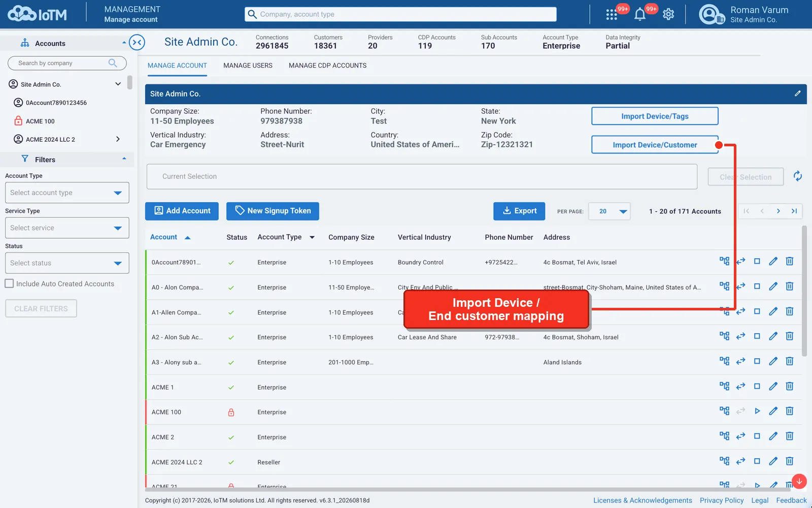Collapse the Site Admin Co. tree node
This screenshot has height=508, width=812.
(118, 84)
